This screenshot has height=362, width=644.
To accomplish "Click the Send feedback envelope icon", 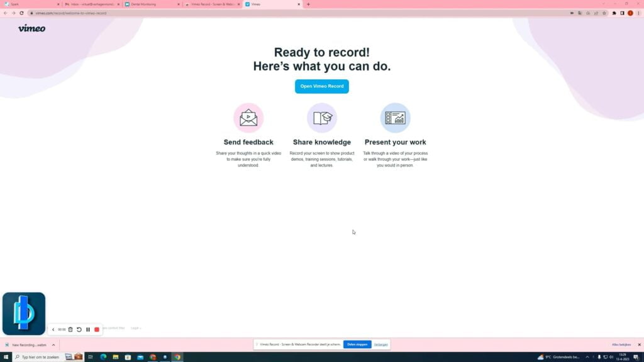I will coord(248,118).
